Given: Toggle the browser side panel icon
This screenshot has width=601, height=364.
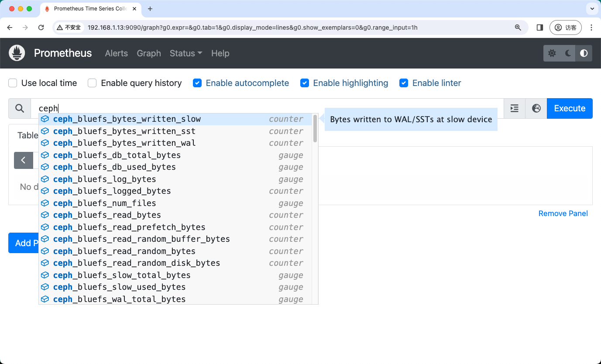Looking at the screenshot, I should [540, 27].
